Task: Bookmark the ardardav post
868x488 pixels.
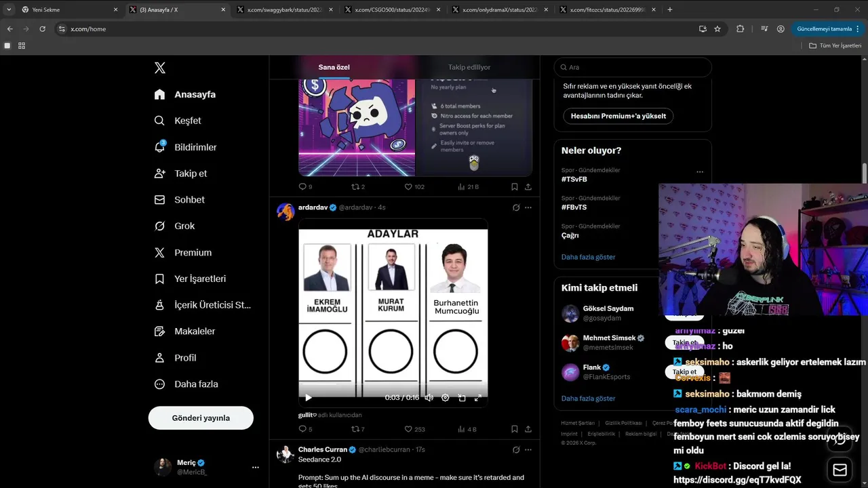Action: click(x=514, y=429)
